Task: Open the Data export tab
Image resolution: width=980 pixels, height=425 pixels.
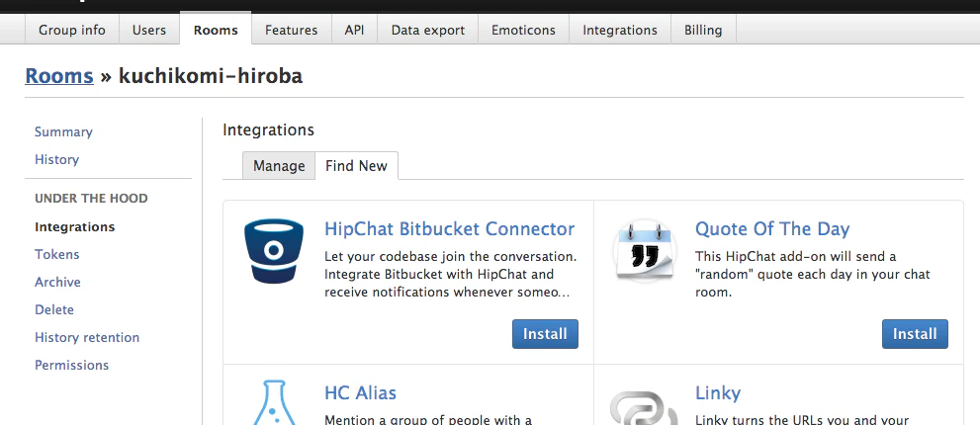Action: pyautogui.click(x=428, y=30)
